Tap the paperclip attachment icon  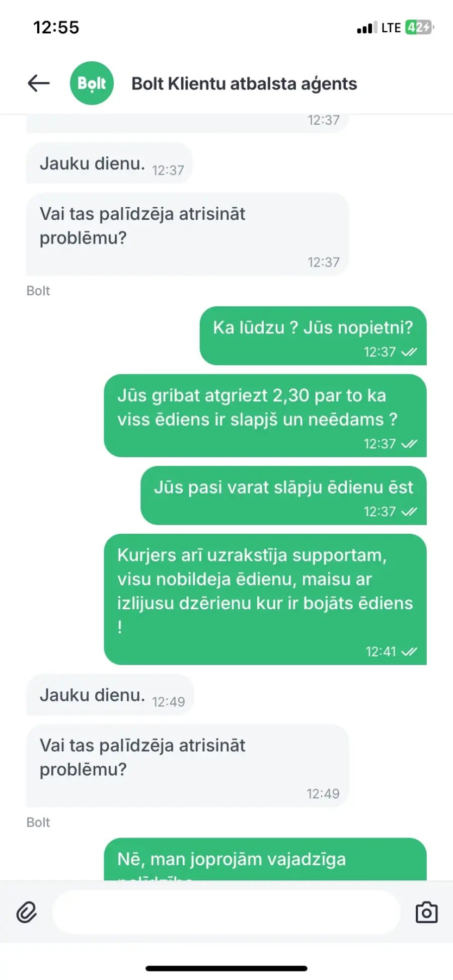pyautogui.click(x=27, y=912)
